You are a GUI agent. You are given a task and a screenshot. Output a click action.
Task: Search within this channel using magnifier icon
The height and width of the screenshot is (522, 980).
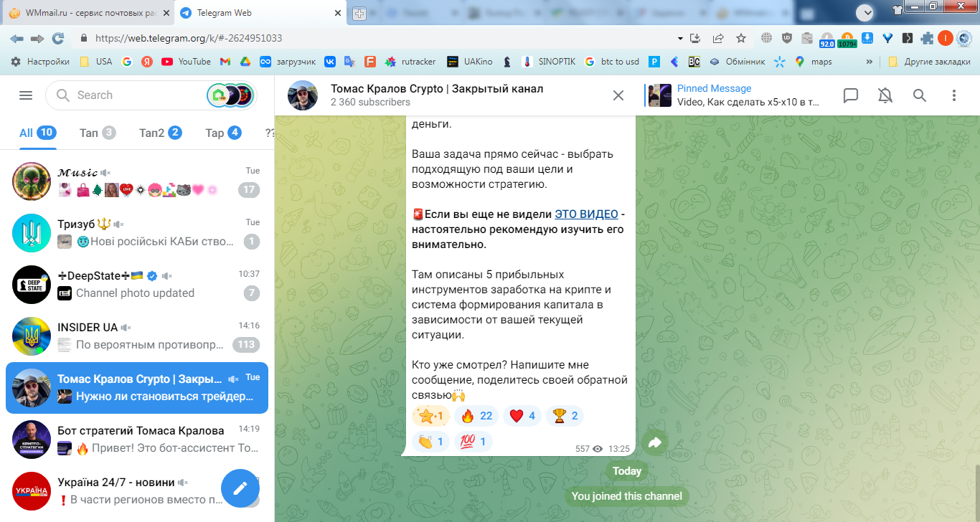pos(920,95)
